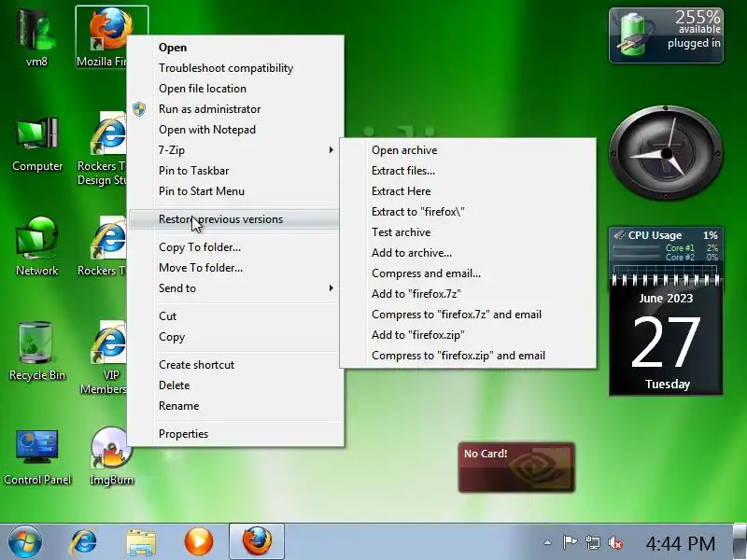Click the Show desktop button
Screen dimensions: 747x560
click(740, 541)
